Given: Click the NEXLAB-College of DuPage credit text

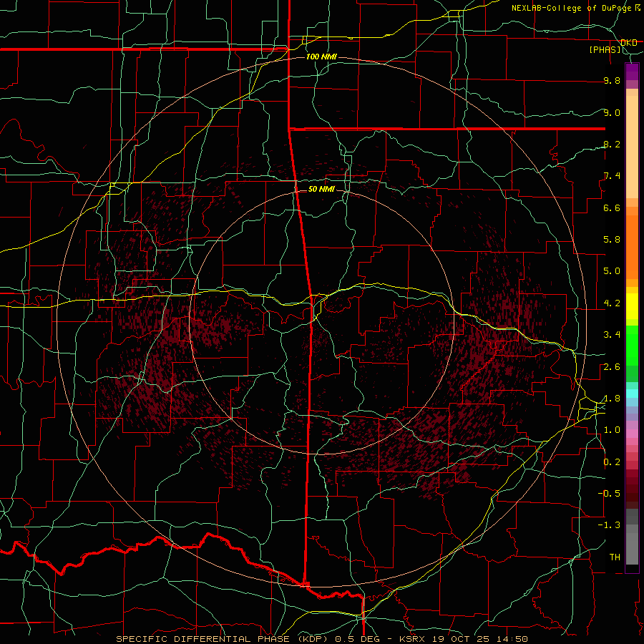Looking at the screenshot, I should tap(572, 8).
